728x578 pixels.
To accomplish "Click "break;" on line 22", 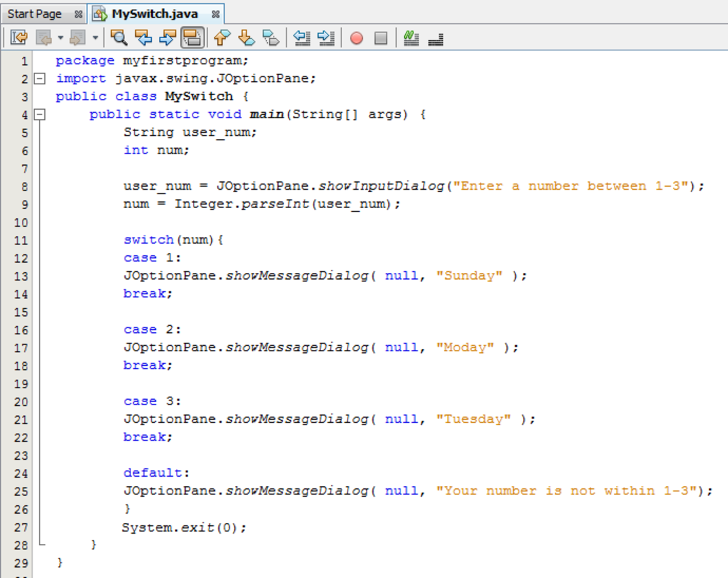I will tap(148, 437).
